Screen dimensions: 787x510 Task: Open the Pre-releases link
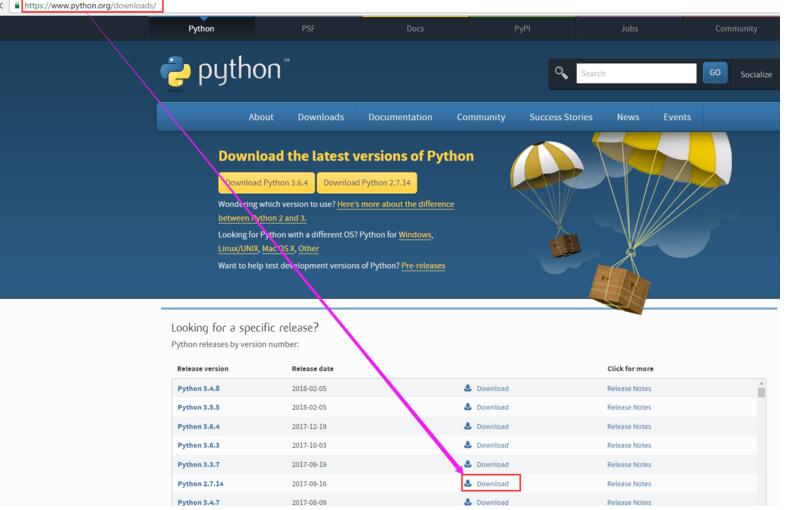pos(423,266)
